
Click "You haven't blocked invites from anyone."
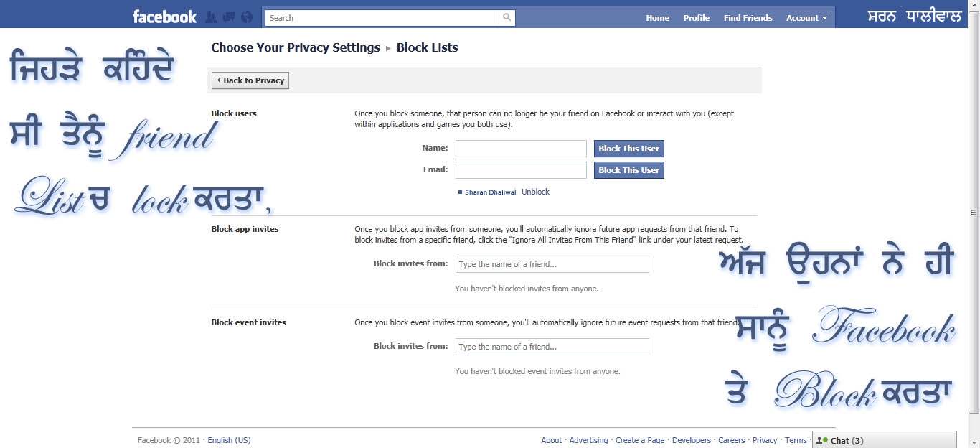[x=527, y=289]
